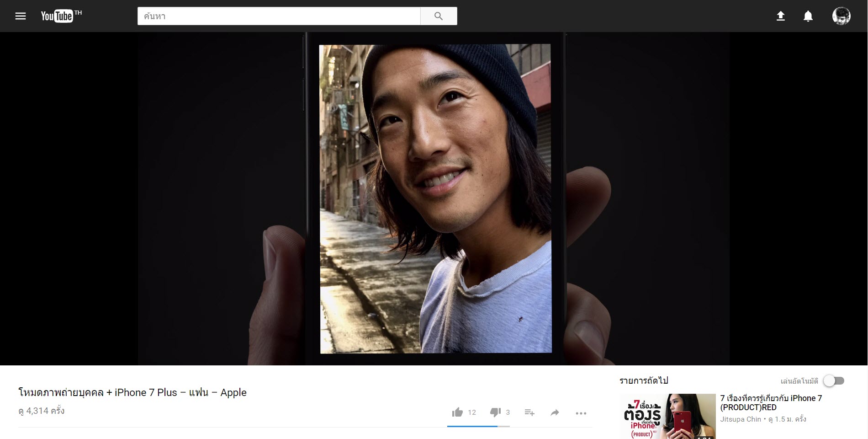
Task: Click the upload video arrow icon
Action: point(781,16)
